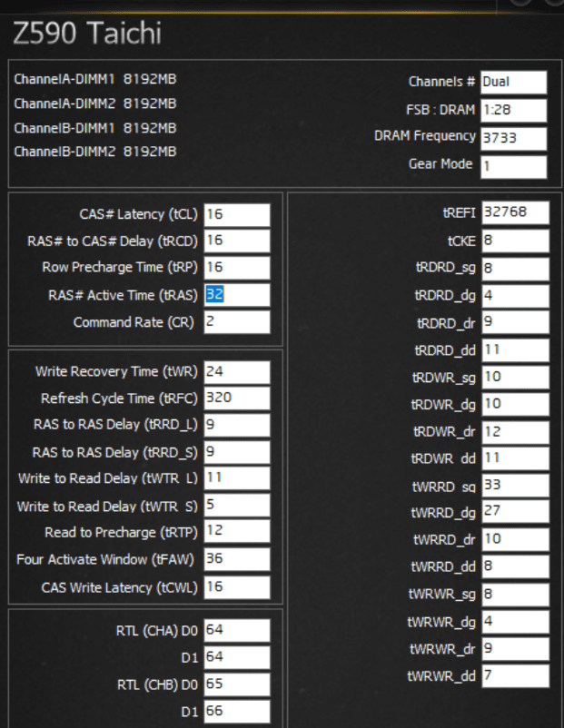Viewport: 564px width, 728px height.
Task: Select the tRDRD_dr value field
Action: click(x=515, y=322)
